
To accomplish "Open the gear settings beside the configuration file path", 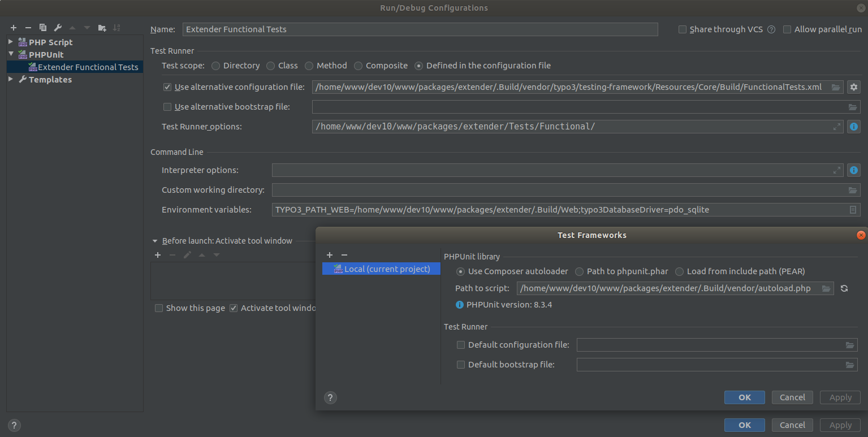I will (854, 86).
